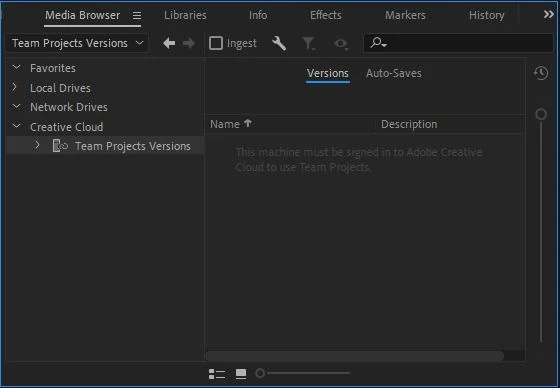Expand the Local Drives section
The image size is (560, 388).
point(15,87)
